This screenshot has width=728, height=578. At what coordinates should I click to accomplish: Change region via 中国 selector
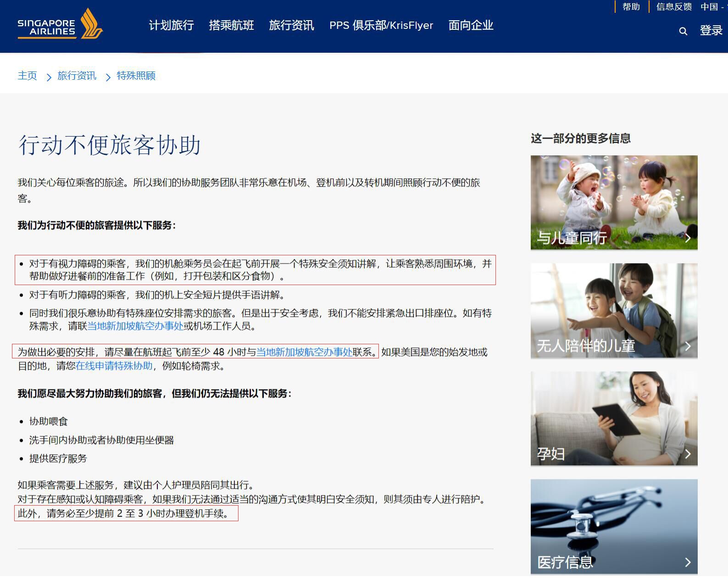click(x=711, y=7)
